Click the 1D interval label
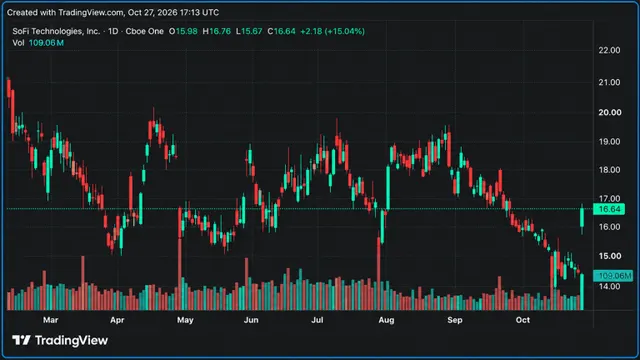This screenshot has height=360, width=640. [x=113, y=31]
